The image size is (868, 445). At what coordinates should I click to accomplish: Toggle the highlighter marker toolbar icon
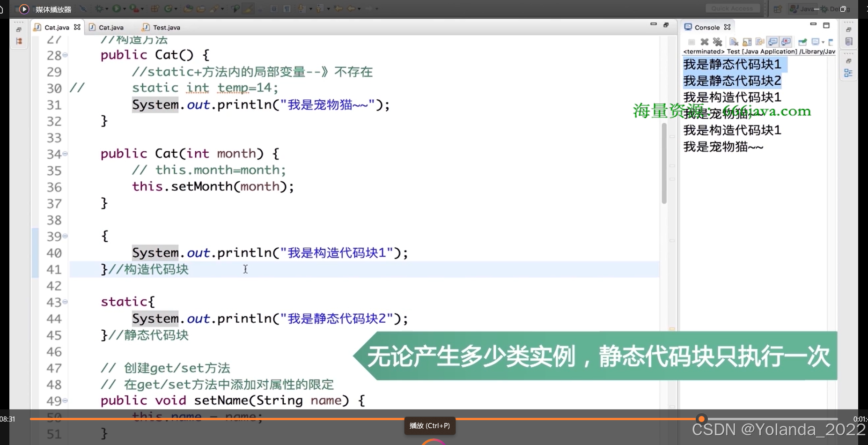[x=248, y=8]
